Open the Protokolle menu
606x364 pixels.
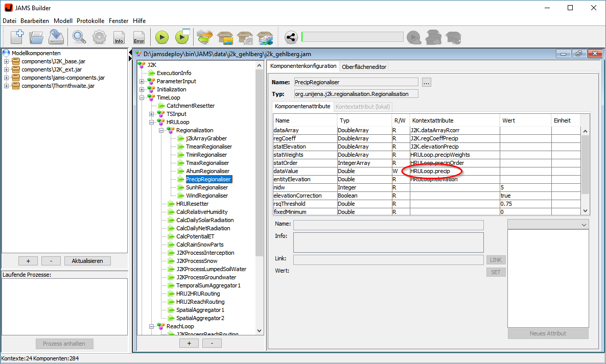click(90, 21)
